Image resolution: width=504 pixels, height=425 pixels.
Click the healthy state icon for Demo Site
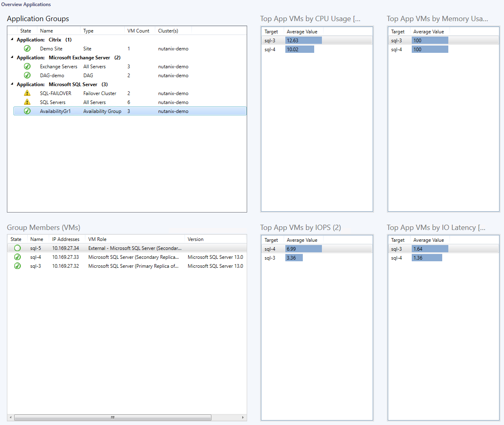click(x=27, y=49)
